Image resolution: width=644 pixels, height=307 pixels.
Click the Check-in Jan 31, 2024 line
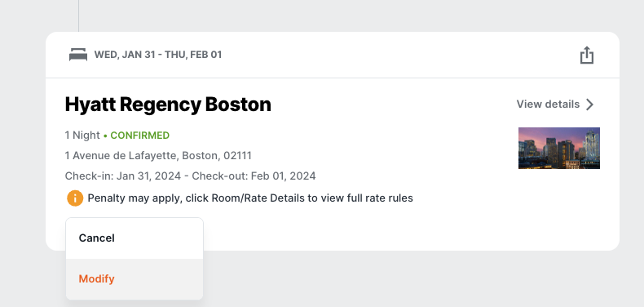coord(190,176)
